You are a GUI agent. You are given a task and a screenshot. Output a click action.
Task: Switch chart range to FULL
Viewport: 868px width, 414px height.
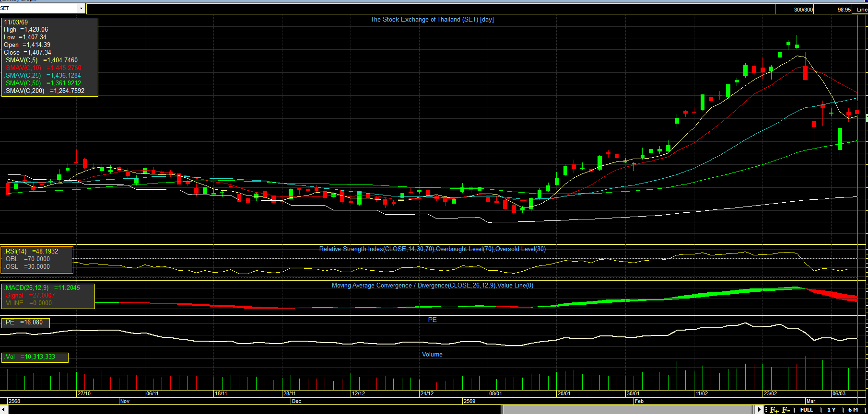click(x=807, y=410)
